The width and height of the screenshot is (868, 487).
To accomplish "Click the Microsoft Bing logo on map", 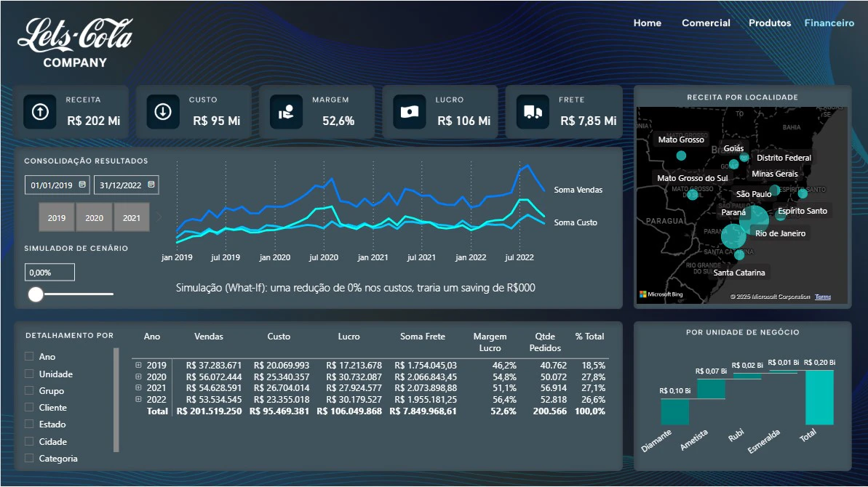I will 661,294.
